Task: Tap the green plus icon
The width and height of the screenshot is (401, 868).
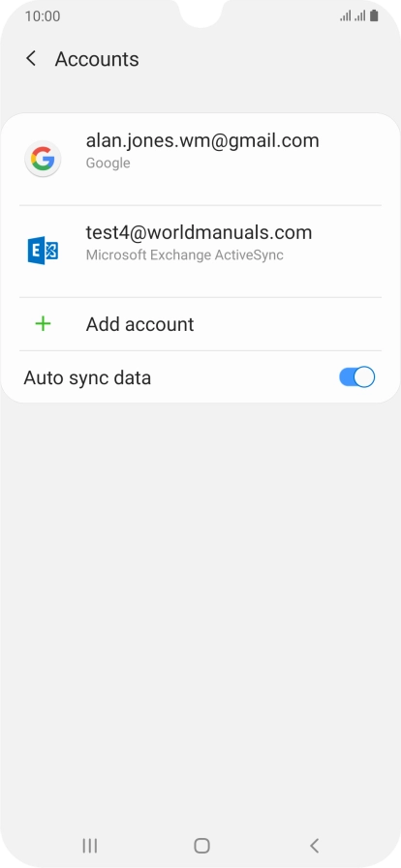Action: point(43,324)
